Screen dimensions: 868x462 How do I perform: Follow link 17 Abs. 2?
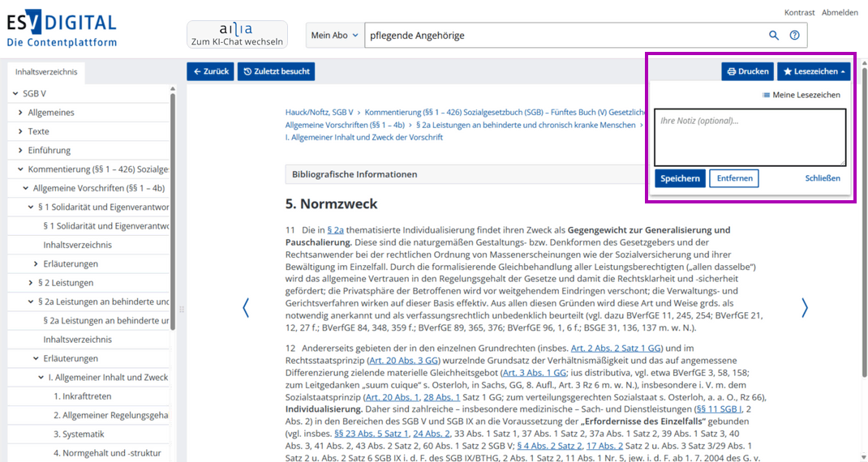604,446
